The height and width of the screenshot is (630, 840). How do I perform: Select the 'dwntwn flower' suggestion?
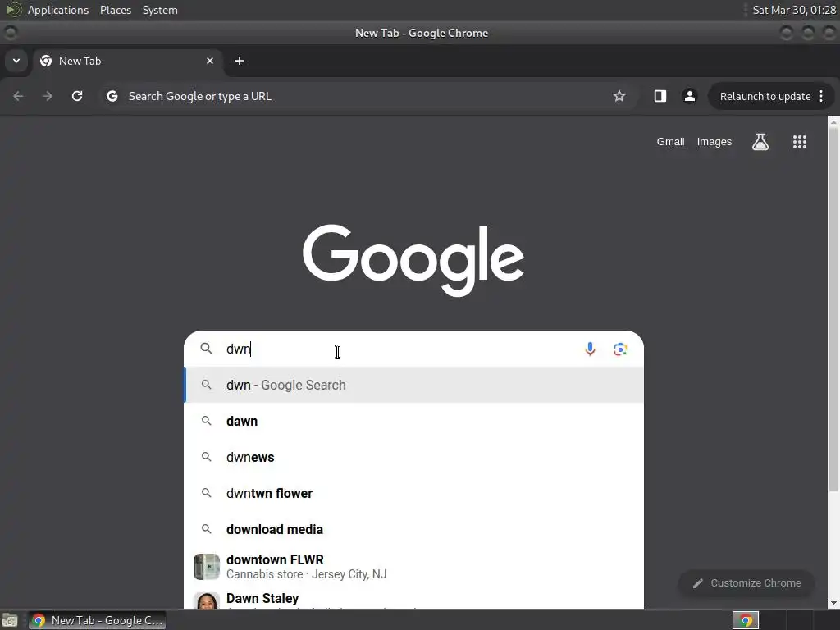413,493
